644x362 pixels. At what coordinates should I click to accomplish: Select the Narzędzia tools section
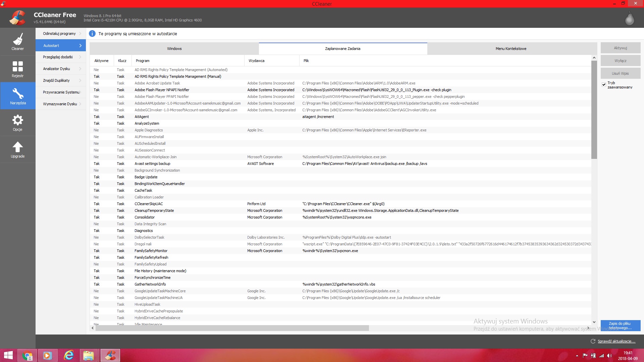pos(17,96)
